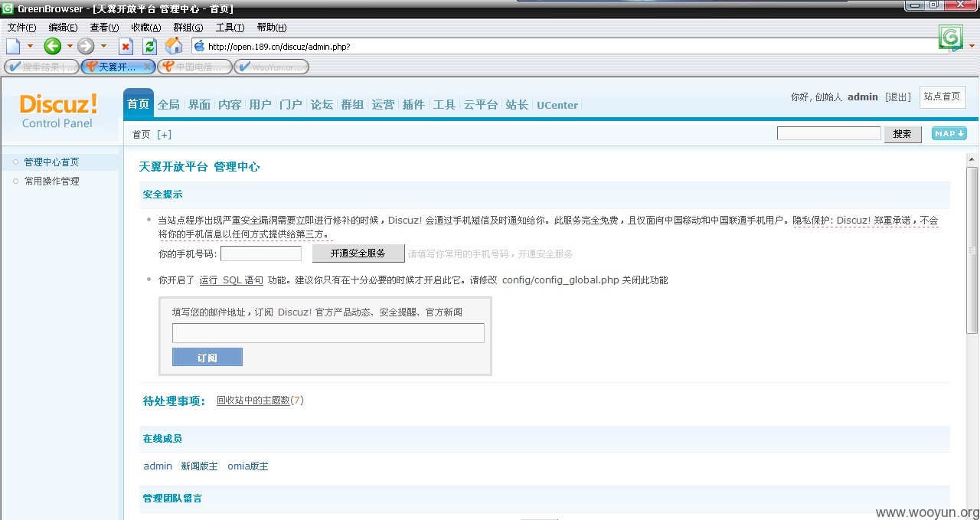The height and width of the screenshot is (520, 980).
Task: Click the New page toolbar icon
Action: (13, 46)
